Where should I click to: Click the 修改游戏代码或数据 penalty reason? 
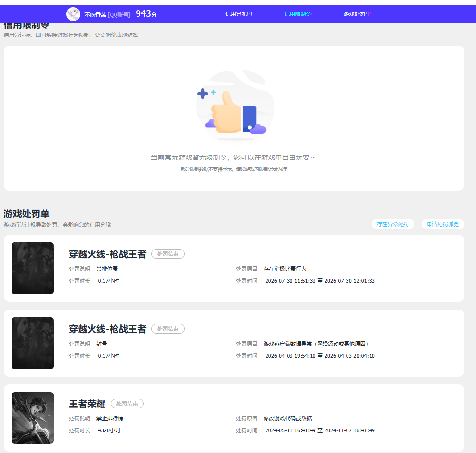pos(288,418)
